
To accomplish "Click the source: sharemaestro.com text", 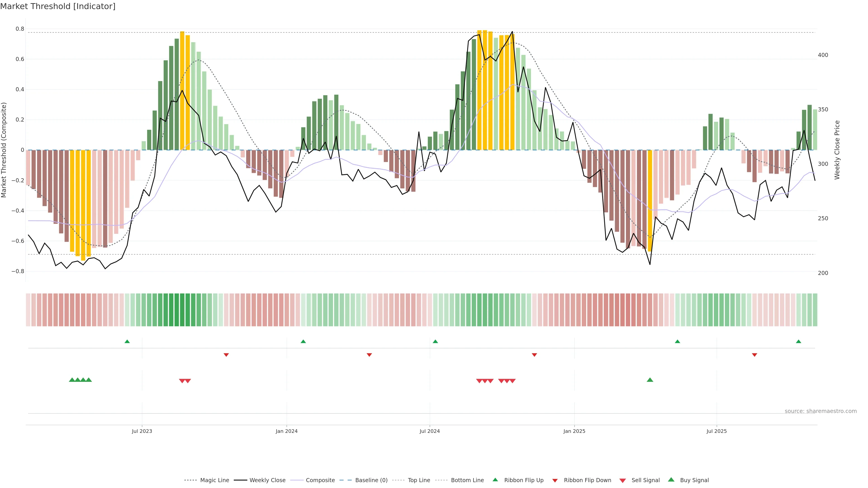I will coord(821,411).
